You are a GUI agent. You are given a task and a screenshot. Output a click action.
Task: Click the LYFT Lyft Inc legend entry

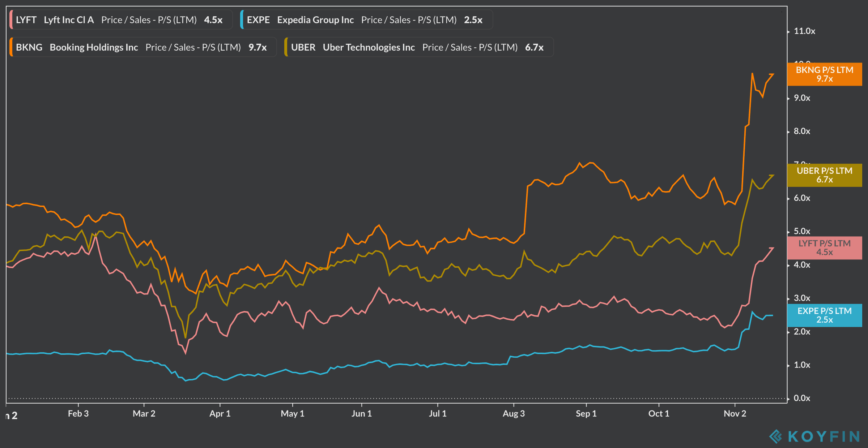coord(121,20)
